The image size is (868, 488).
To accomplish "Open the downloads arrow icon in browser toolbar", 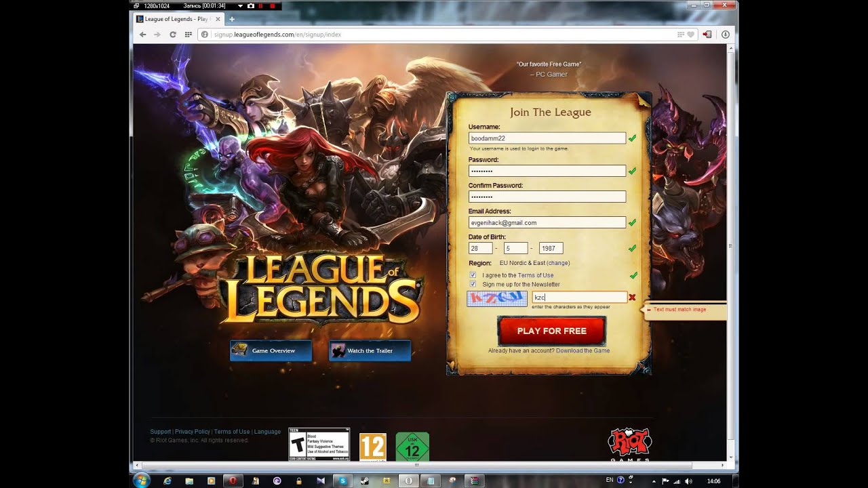I will point(725,34).
